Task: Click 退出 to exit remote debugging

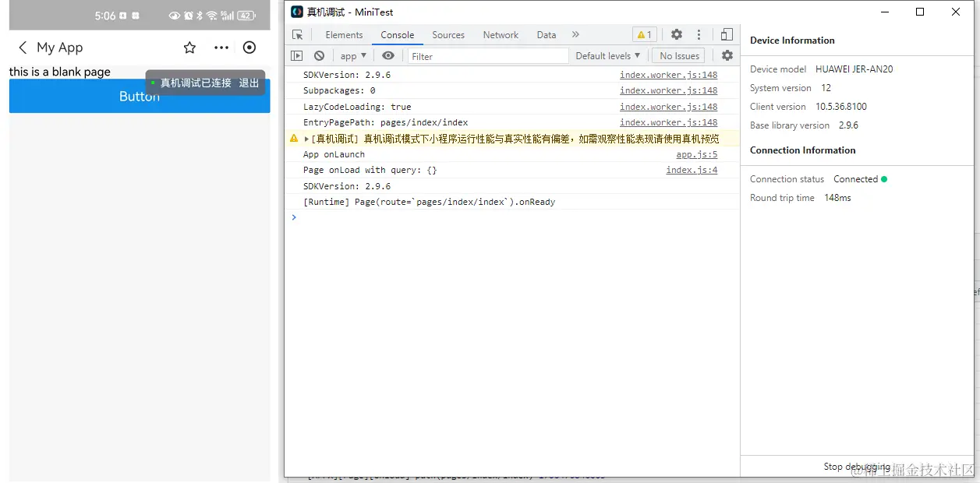Action: coord(249,83)
